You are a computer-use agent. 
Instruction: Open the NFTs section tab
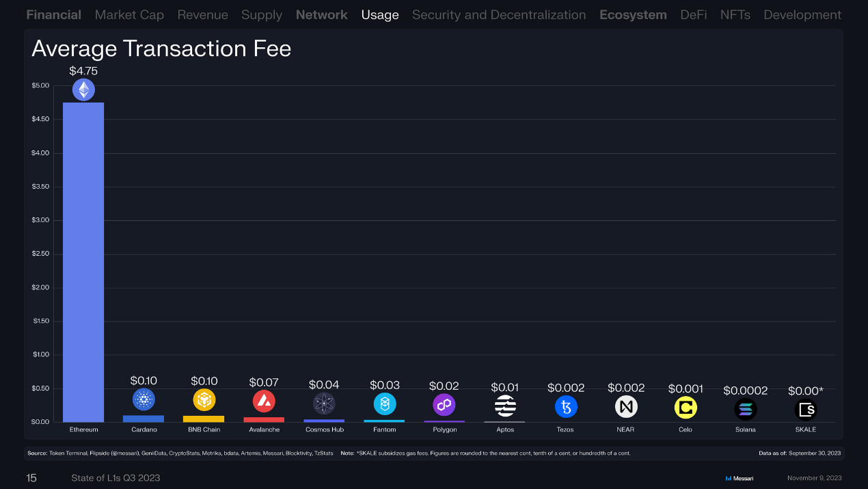point(735,14)
